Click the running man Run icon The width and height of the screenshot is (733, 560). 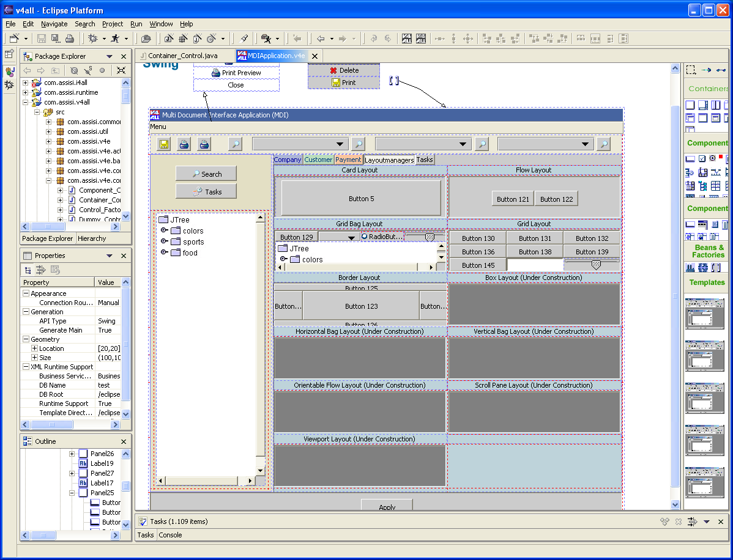113,39
